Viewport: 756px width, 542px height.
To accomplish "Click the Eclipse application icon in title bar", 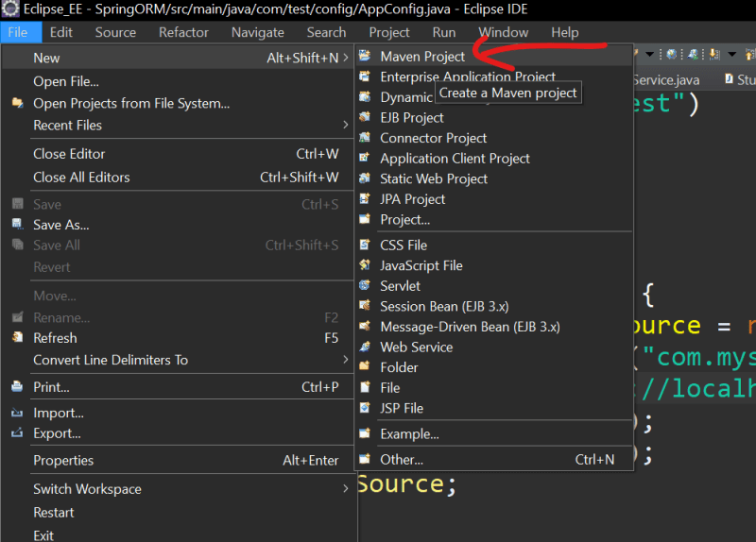I will coord(10,9).
